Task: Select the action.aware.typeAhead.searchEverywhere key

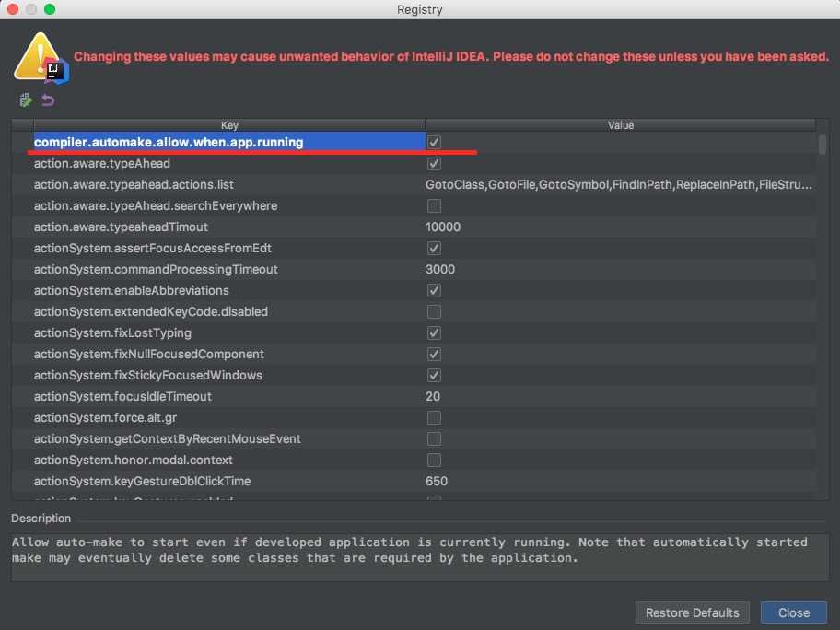Action: pos(156,205)
